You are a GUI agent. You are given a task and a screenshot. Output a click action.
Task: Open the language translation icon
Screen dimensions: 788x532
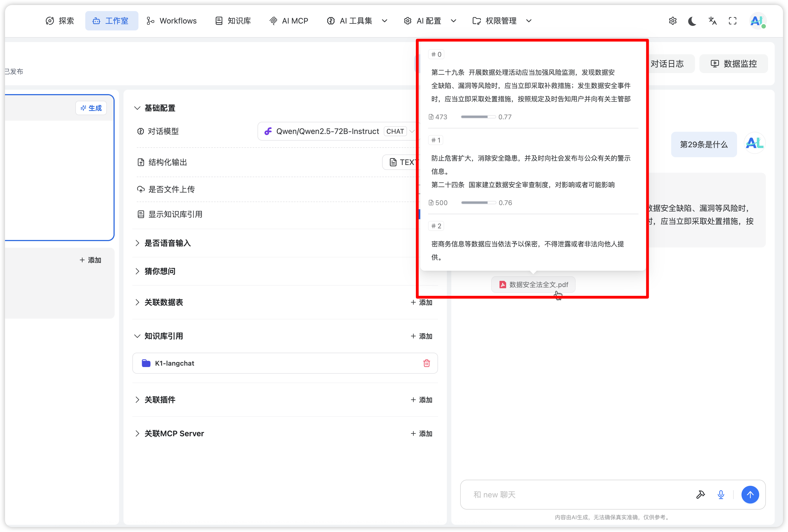tap(712, 21)
